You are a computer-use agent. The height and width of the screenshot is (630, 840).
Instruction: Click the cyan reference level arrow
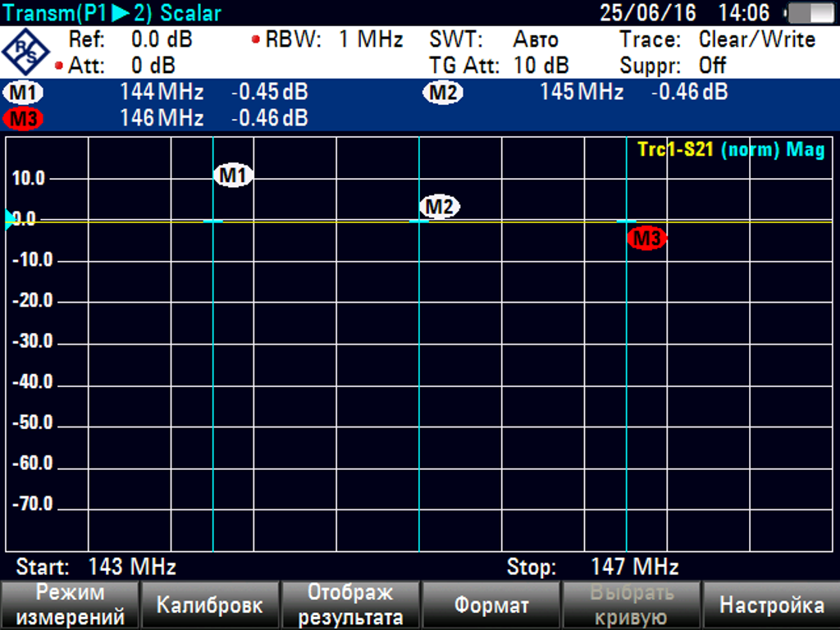[x=10, y=219]
